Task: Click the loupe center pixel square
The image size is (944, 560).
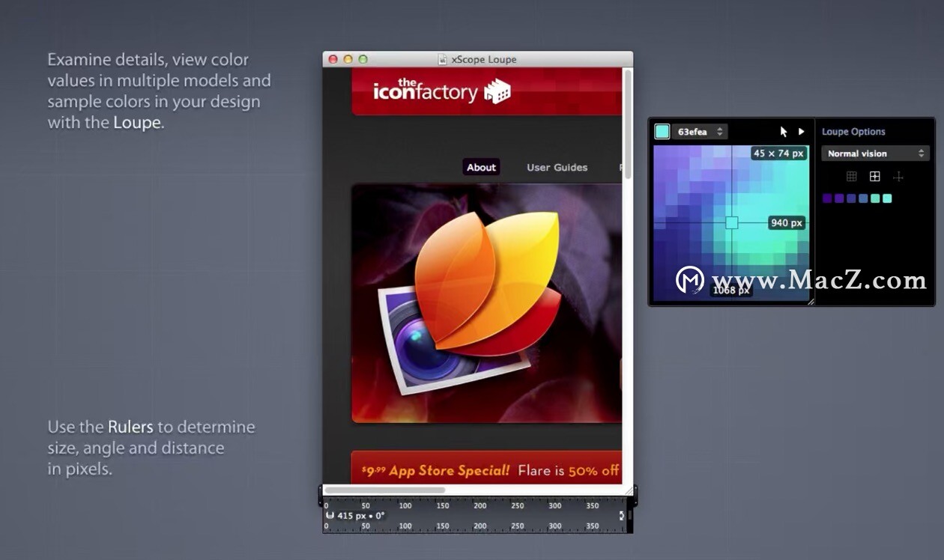Action: pyautogui.click(x=732, y=222)
